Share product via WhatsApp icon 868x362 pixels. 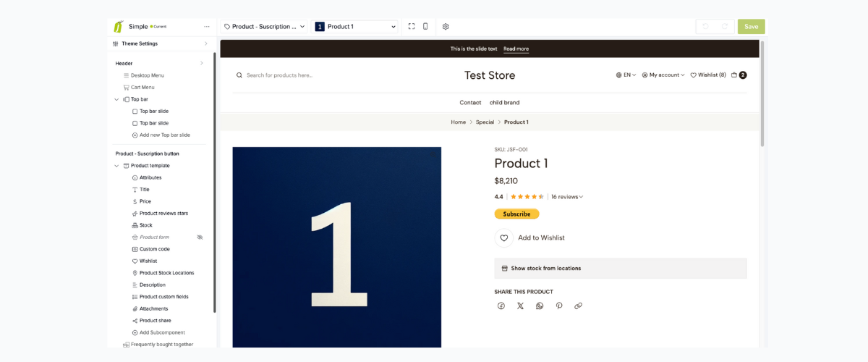pos(540,306)
